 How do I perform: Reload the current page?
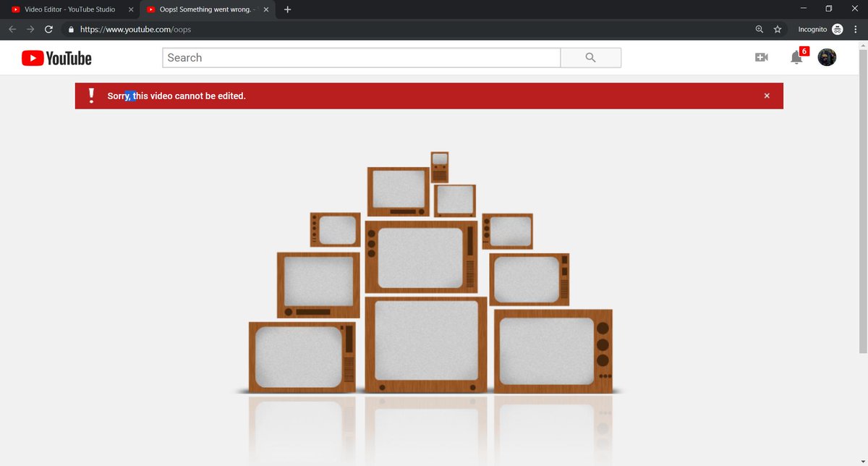(x=49, y=29)
